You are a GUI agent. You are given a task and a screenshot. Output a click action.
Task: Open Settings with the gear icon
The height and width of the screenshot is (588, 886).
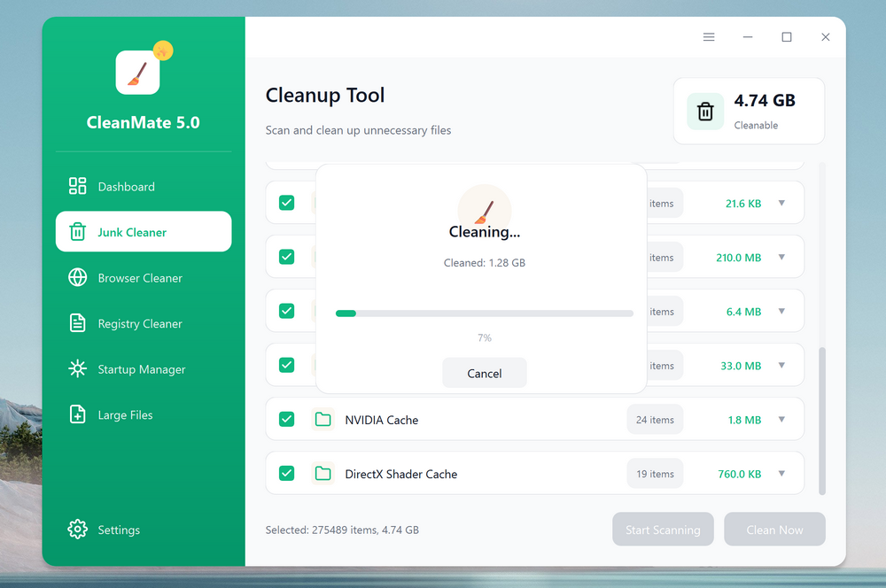[79, 530]
